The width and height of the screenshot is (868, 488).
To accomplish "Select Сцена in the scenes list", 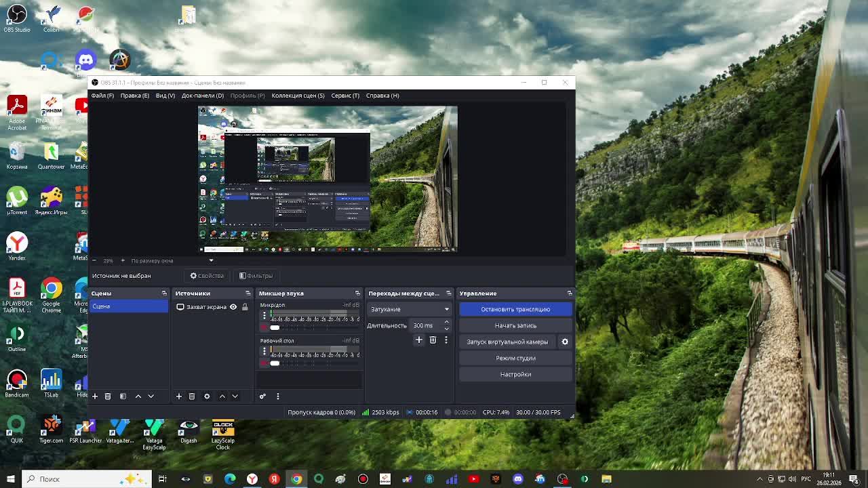I will (x=129, y=306).
